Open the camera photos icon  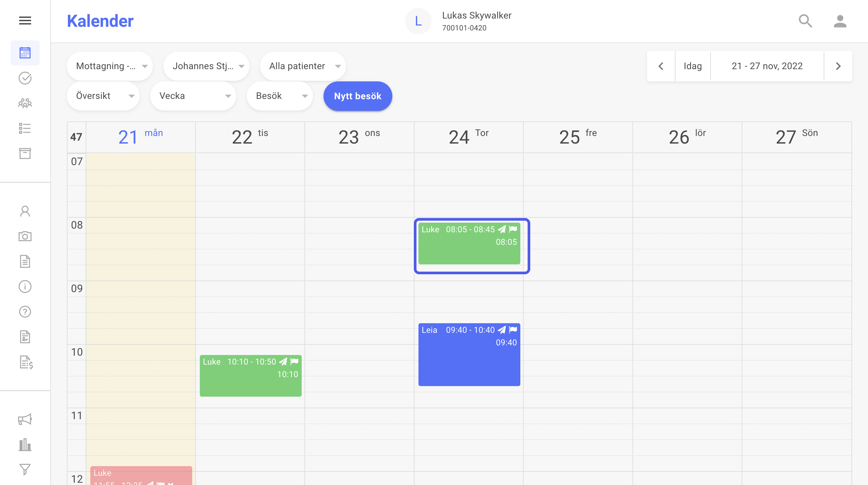(x=25, y=236)
